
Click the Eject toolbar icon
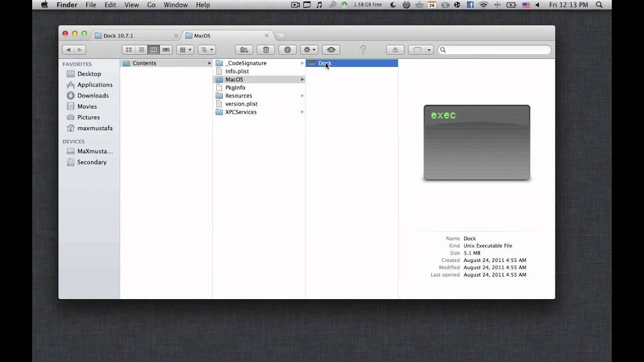(x=395, y=50)
